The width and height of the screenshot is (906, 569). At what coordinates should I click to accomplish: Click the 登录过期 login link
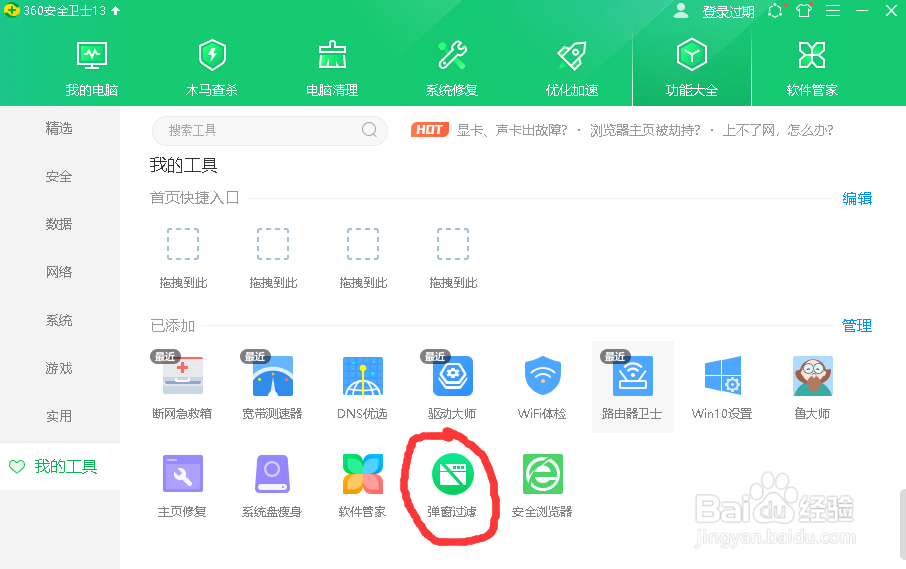coord(728,12)
